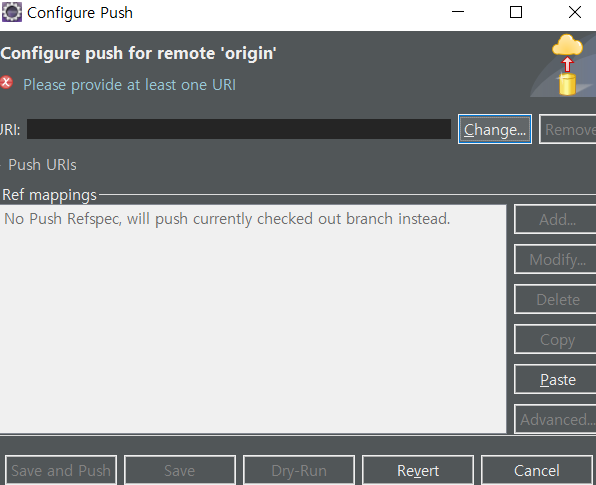Click the Eclipse icon in title bar
Screen dimensions: 596x485
[x=12, y=12]
